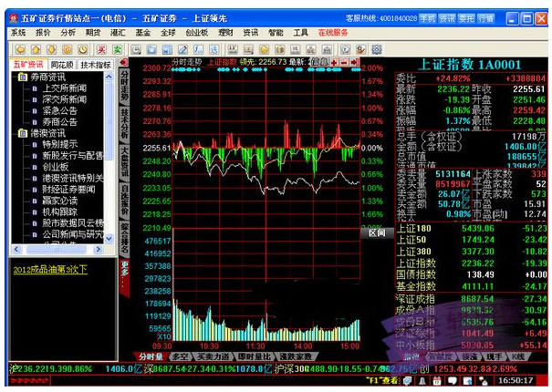Click the bell alert status icon
This screenshot has height=392, width=552.
point(422,380)
